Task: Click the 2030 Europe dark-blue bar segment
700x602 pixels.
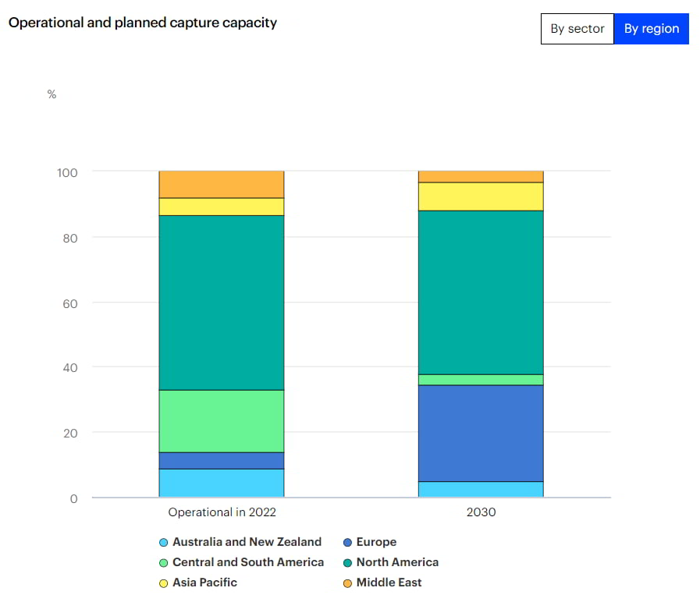Action: click(x=481, y=434)
